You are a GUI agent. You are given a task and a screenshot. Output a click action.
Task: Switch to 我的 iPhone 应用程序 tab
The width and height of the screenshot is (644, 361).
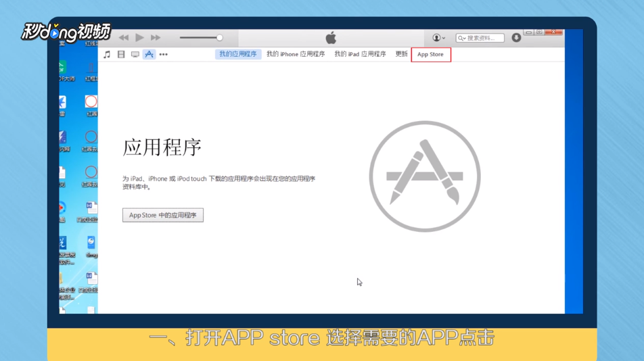click(296, 54)
